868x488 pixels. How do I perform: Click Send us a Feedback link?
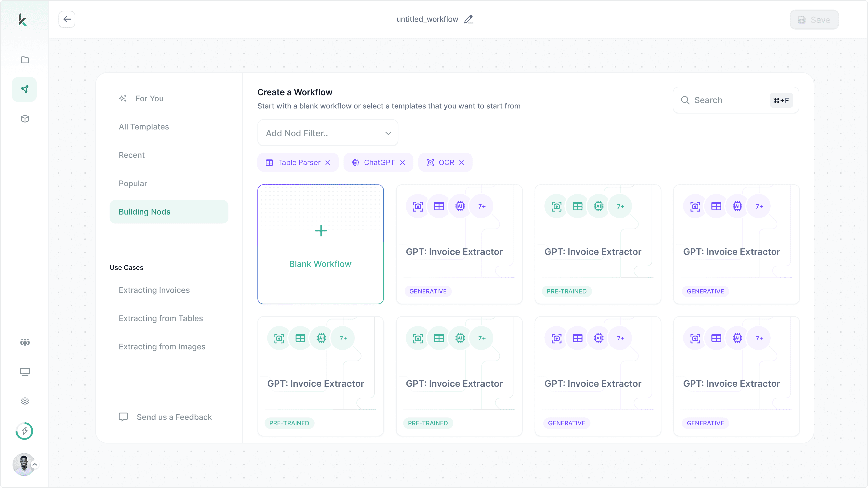[x=174, y=417]
